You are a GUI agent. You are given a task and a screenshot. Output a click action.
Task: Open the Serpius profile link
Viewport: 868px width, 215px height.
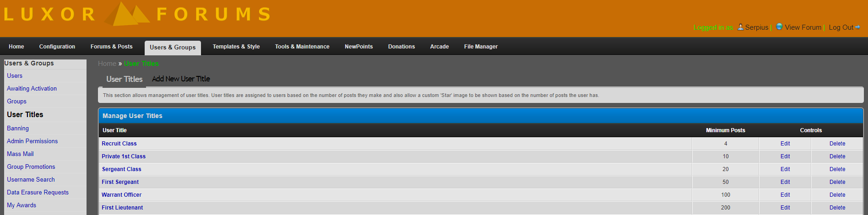[x=756, y=27]
